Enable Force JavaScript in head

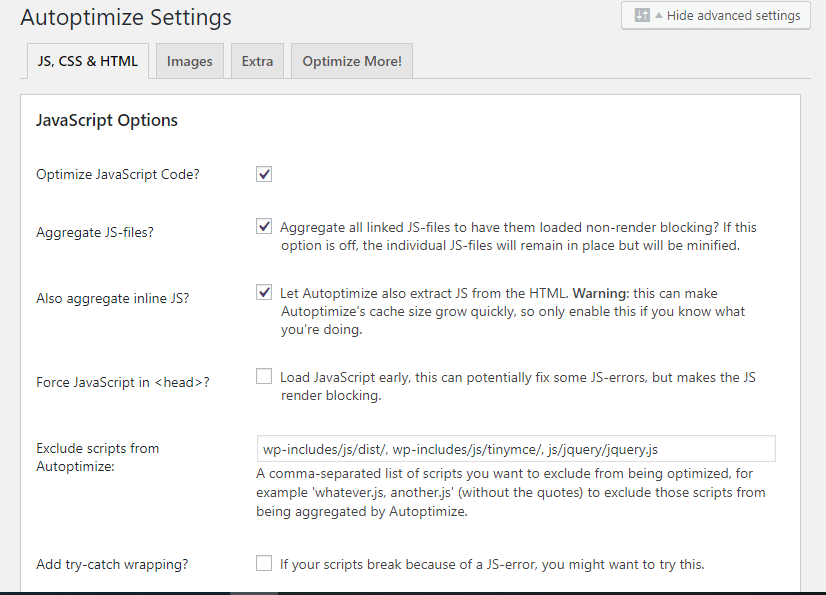tap(263, 375)
